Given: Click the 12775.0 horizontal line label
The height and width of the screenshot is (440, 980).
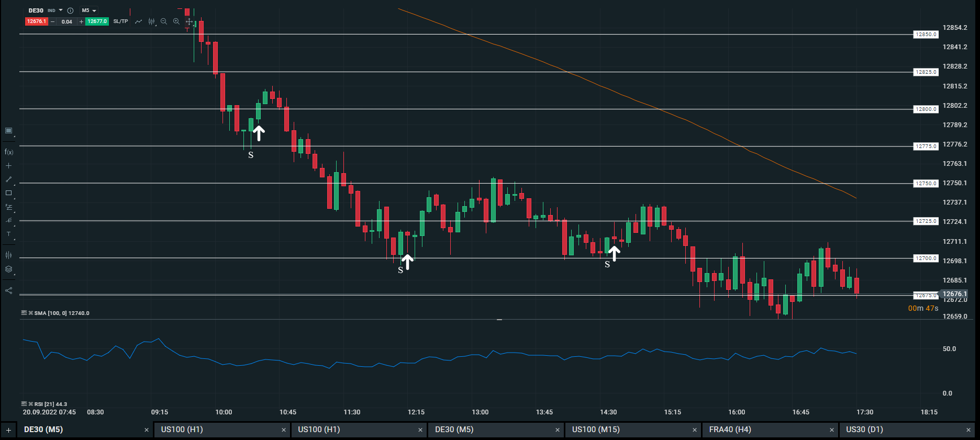Looking at the screenshot, I should [x=926, y=146].
